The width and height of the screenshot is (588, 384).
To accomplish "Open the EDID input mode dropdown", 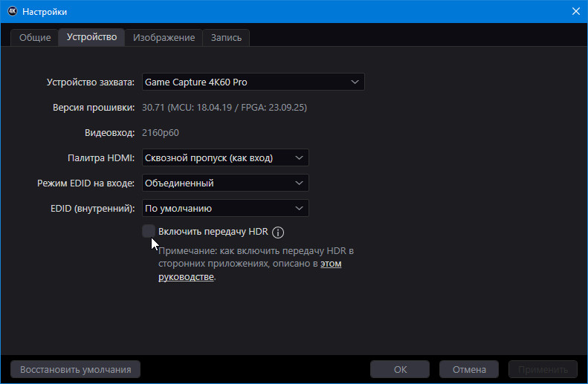I will [224, 183].
